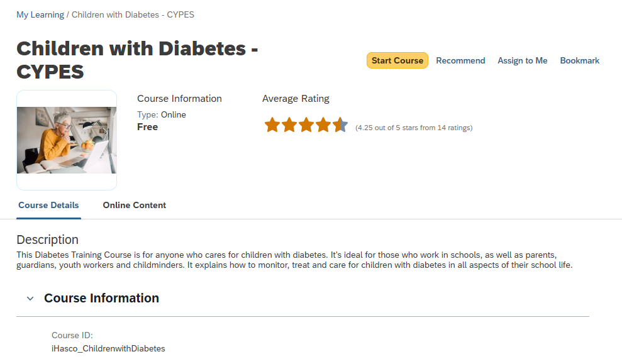
Task: Go back to My Learning breadcrumb
Action: 40,14
